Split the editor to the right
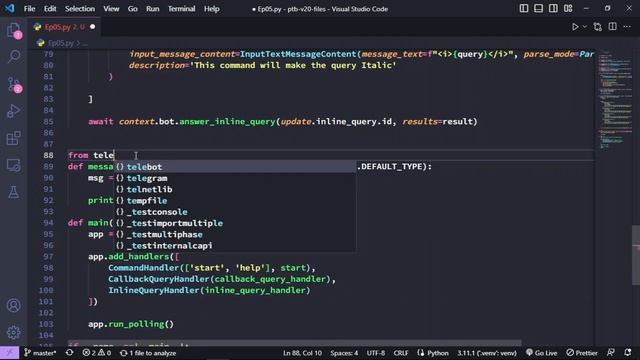Screen dimensions: 640x360 613,27
